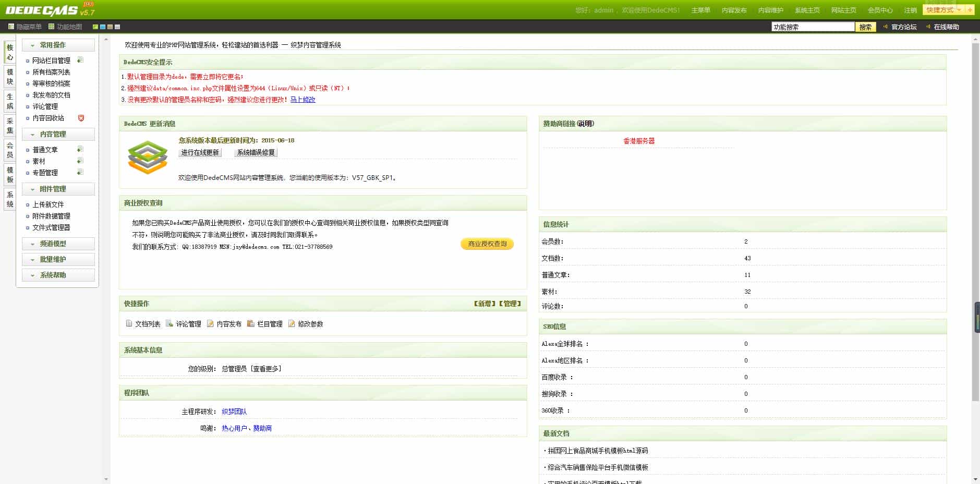Screen dimensions: 980x484
Task: Click the red shield icon beside 内容回收站
Action: (81, 118)
